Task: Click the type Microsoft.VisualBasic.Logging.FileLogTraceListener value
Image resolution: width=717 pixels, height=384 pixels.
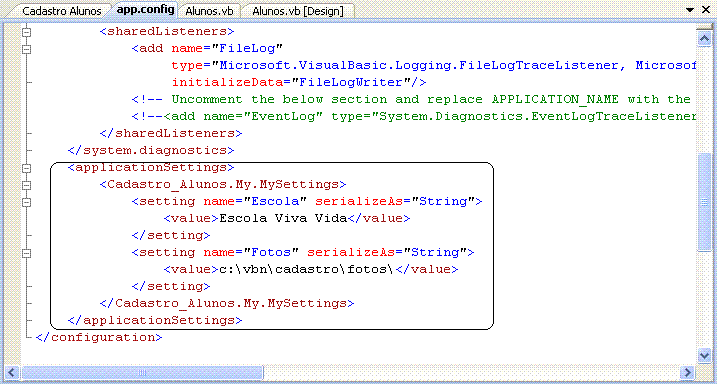Action: (418, 65)
